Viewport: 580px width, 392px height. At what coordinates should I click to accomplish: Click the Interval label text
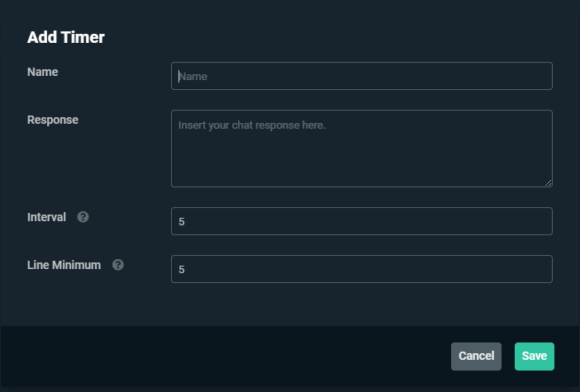(x=46, y=217)
